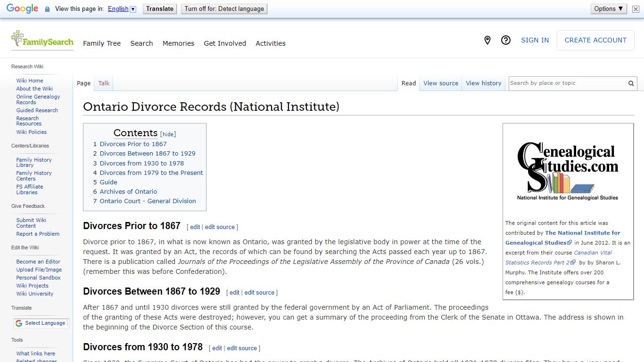Hide the Contents table
The width and height of the screenshot is (644, 362).
point(168,134)
